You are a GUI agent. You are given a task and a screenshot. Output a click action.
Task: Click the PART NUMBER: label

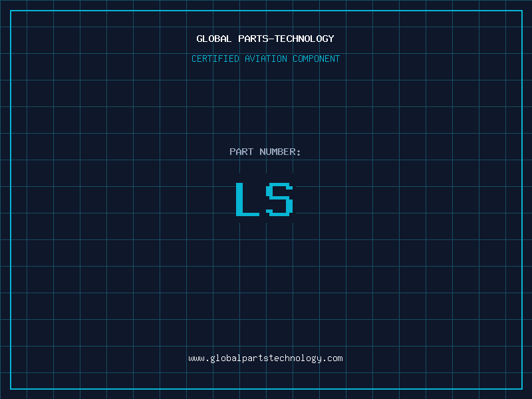click(x=265, y=152)
